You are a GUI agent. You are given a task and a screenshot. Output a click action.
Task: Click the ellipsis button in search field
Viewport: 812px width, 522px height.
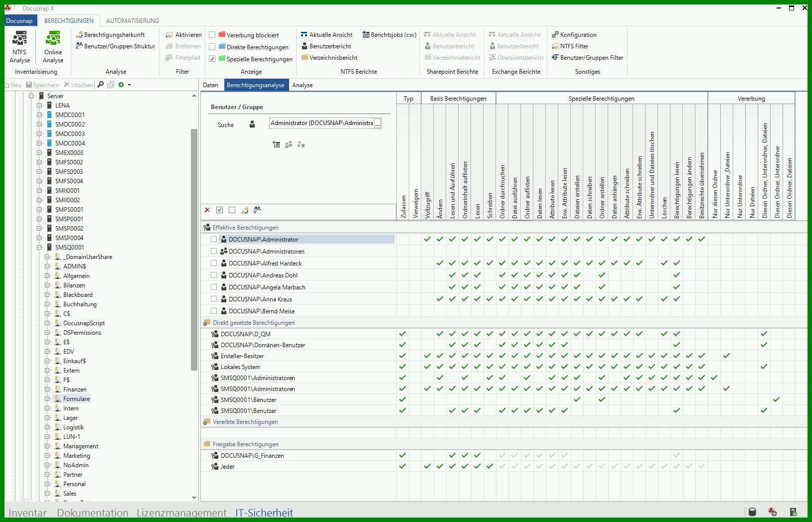[x=378, y=124]
